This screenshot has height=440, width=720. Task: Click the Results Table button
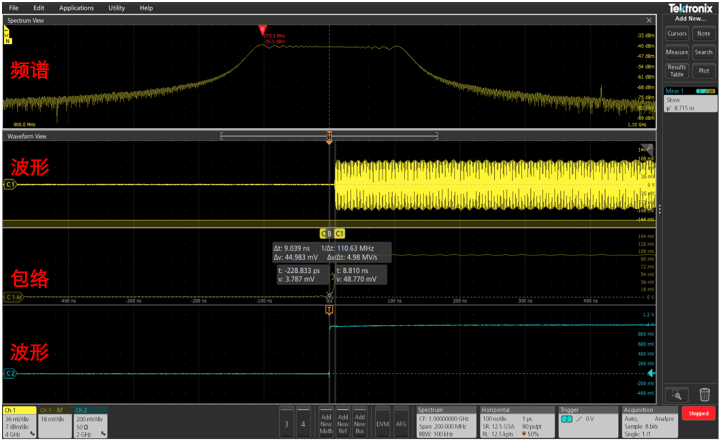pos(677,71)
